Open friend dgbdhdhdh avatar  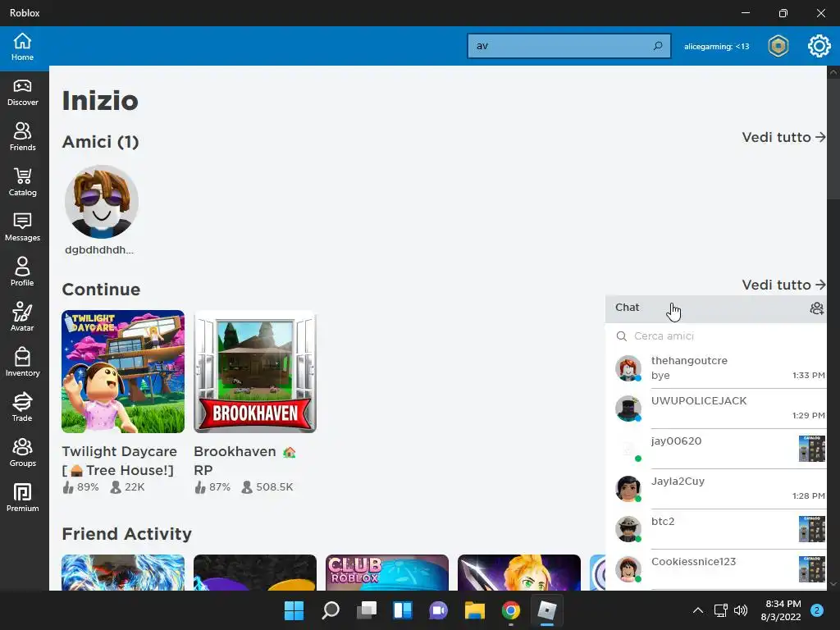(101, 202)
